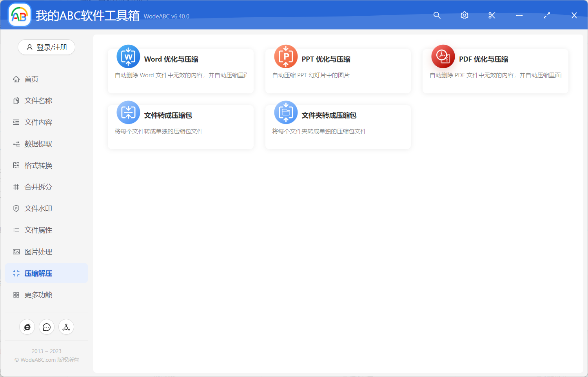Click the chat feedback bubble icon
Viewport: 588px width, 377px height.
tap(47, 327)
